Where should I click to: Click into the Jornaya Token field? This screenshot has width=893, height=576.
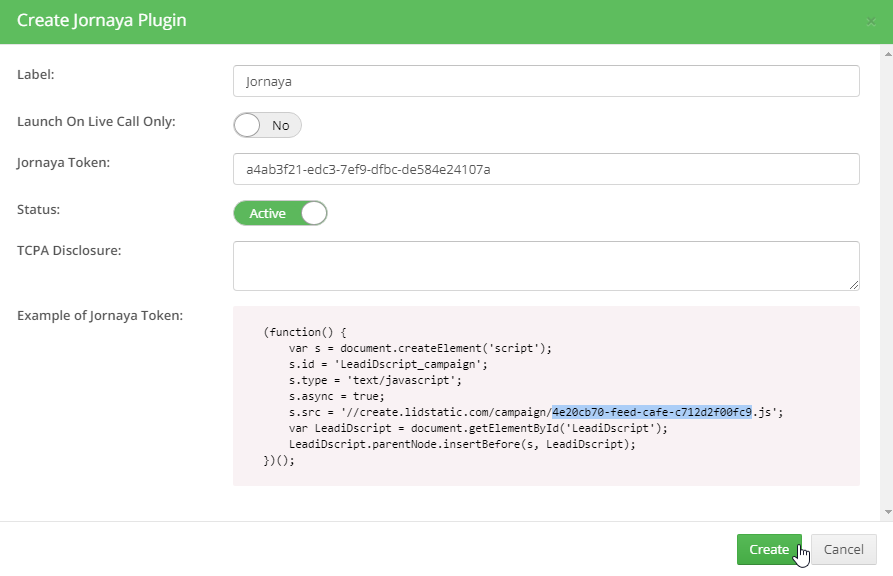click(546, 169)
